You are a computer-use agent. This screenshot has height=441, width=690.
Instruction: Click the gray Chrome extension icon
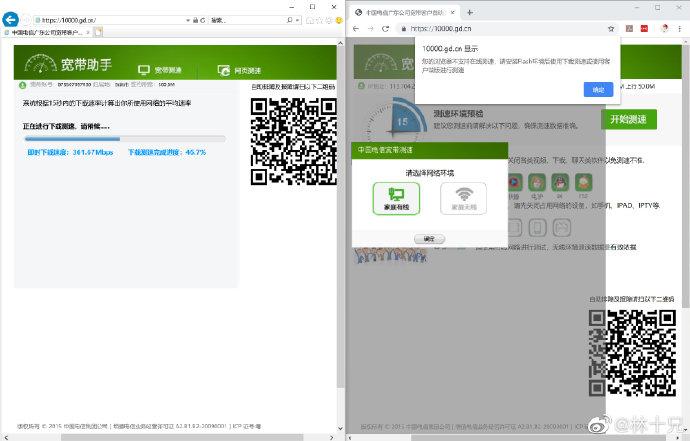click(x=629, y=29)
